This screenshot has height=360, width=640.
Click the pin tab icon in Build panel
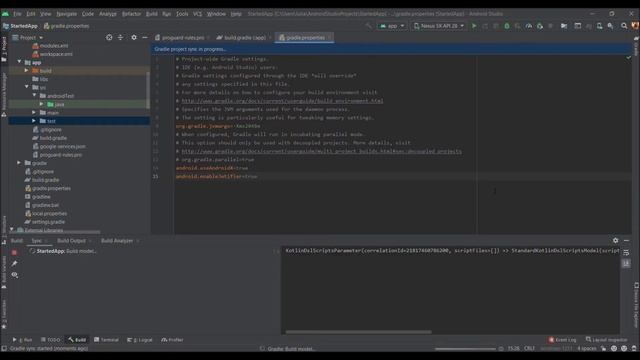tap(14, 264)
